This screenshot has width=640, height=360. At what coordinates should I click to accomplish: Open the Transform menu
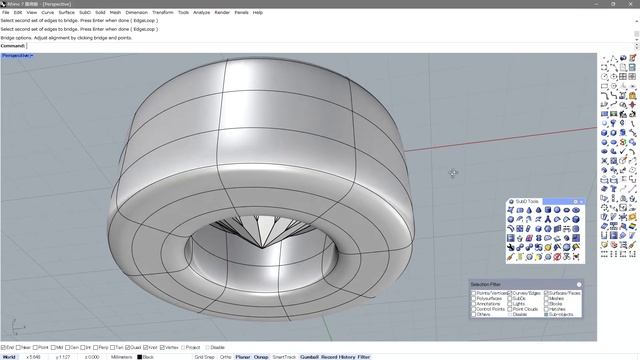162,13
